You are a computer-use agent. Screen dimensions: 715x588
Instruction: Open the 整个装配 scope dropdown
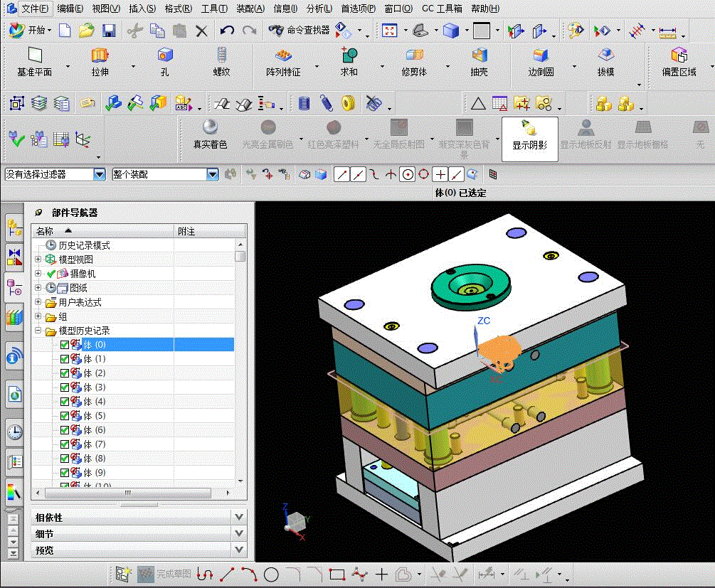pos(212,174)
